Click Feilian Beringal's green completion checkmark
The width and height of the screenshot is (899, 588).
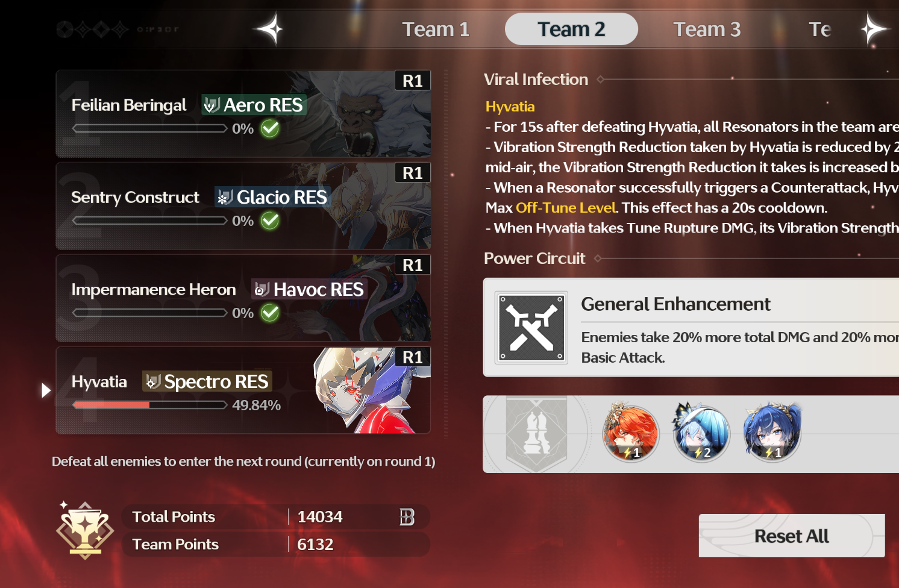coord(270,128)
